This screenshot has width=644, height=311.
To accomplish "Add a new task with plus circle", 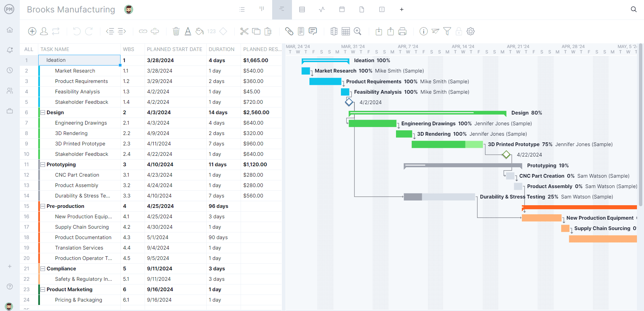I will tap(32, 31).
